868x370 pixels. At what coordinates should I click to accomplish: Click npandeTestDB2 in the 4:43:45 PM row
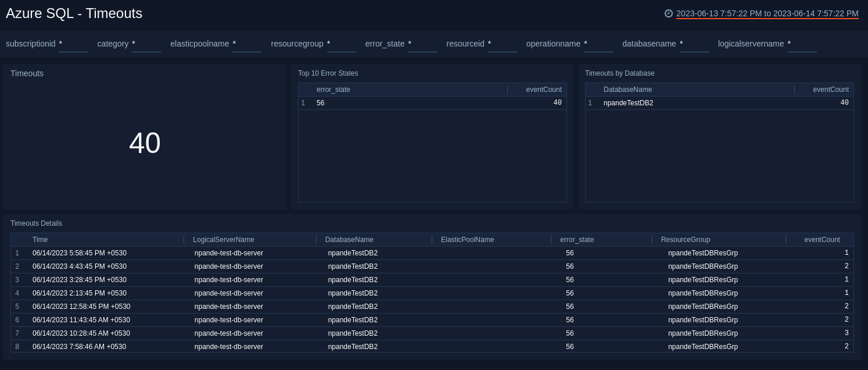tap(353, 266)
